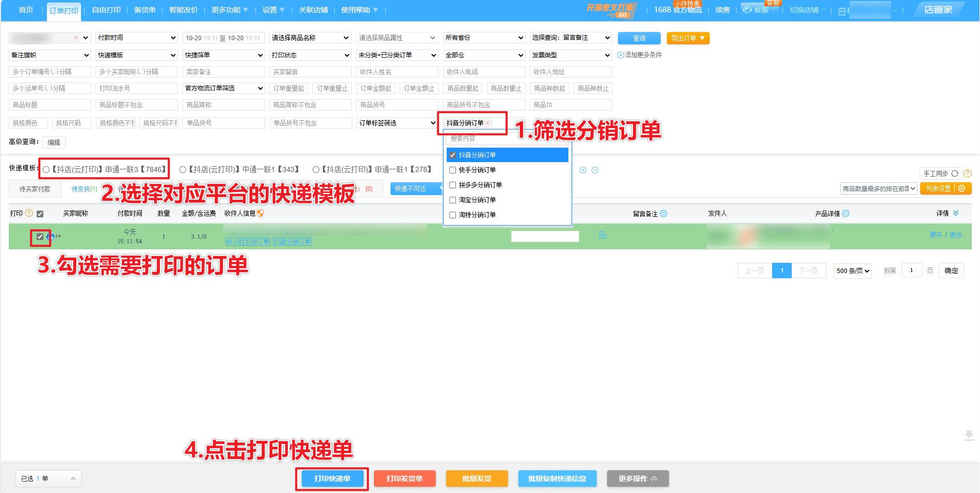Viewport: 980px width, 493px height.
Task: Clear the blurred shop selection with x
Action: (x=76, y=38)
